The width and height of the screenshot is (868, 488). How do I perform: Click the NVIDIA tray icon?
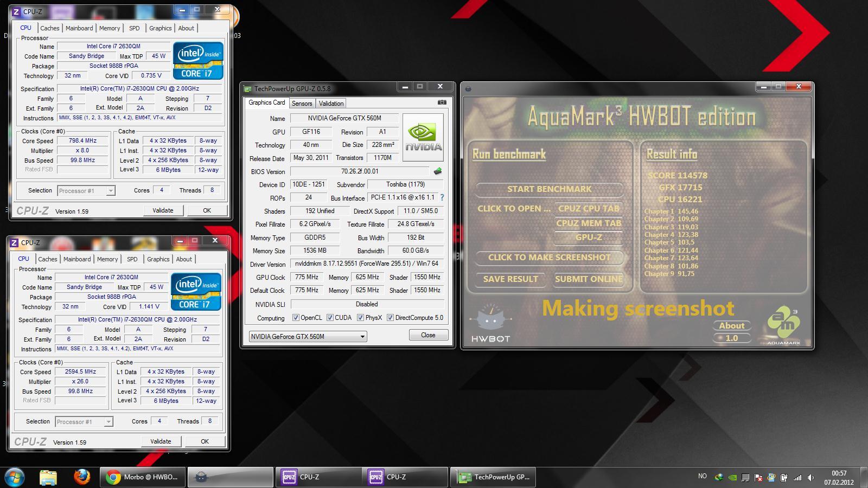coord(732,478)
